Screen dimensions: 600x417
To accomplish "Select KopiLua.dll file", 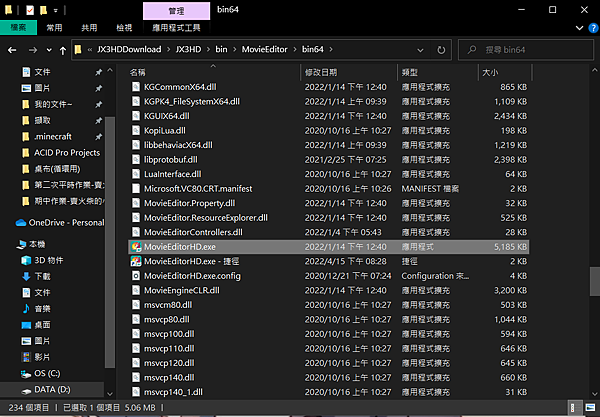I will click(x=165, y=130).
